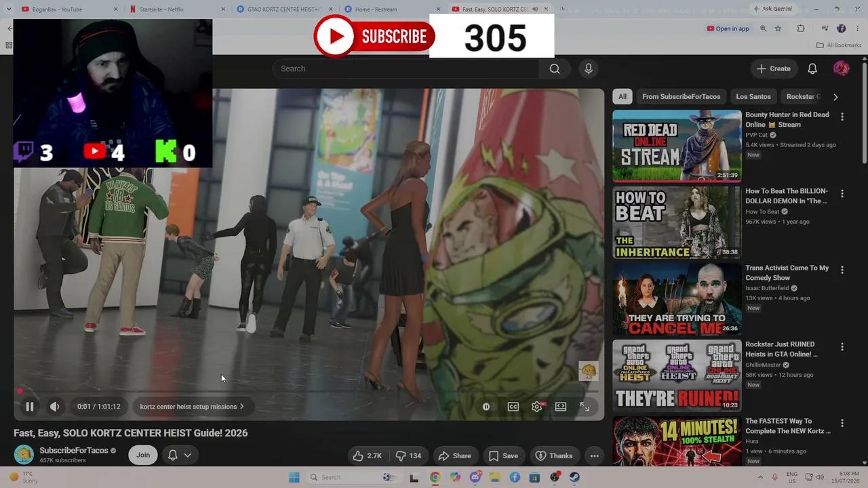Image resolution: width=868 pixels, height=488 pixels.
Task: Open Discord from the taskbar
Action: (x=475, y=477)
